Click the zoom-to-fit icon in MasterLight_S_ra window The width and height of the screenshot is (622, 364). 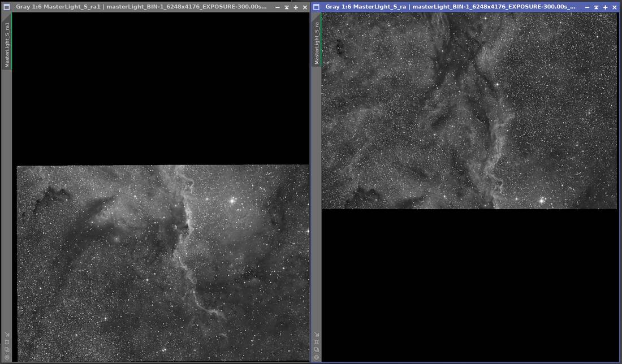(316, 342)
